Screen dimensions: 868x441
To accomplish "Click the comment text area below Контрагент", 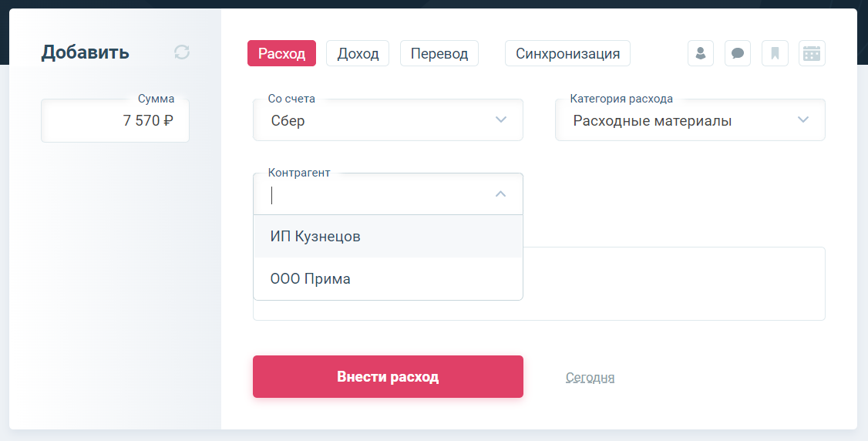I will (674, 283).
